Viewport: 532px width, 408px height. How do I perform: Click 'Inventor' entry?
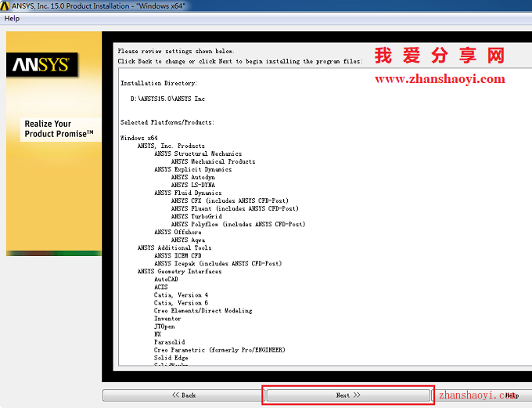[x=167, y=319]
